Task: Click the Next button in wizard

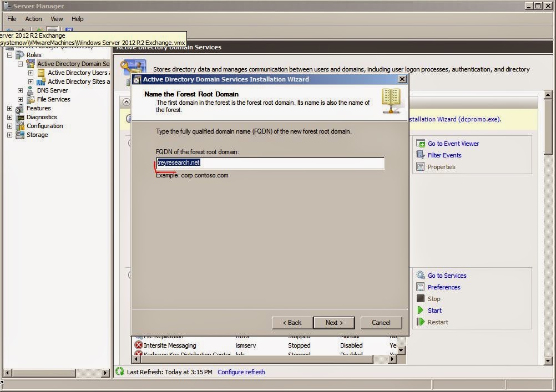Action: click(x=334, y=323)
